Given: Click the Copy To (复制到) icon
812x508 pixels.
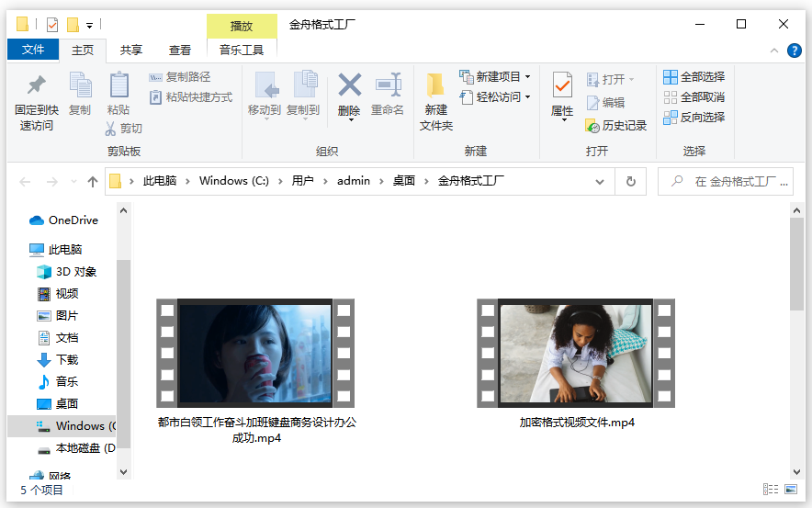Looking at the screenshot, I should 306,85.
